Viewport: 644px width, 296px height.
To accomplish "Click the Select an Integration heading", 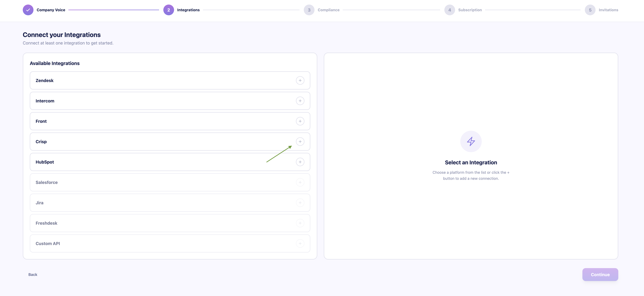I will 471,162.
